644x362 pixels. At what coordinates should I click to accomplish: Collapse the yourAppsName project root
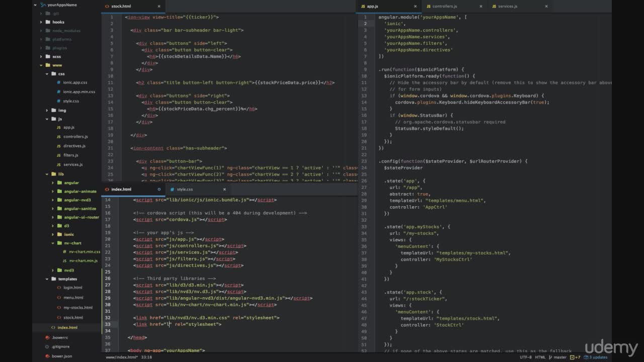tap(35, 5)
